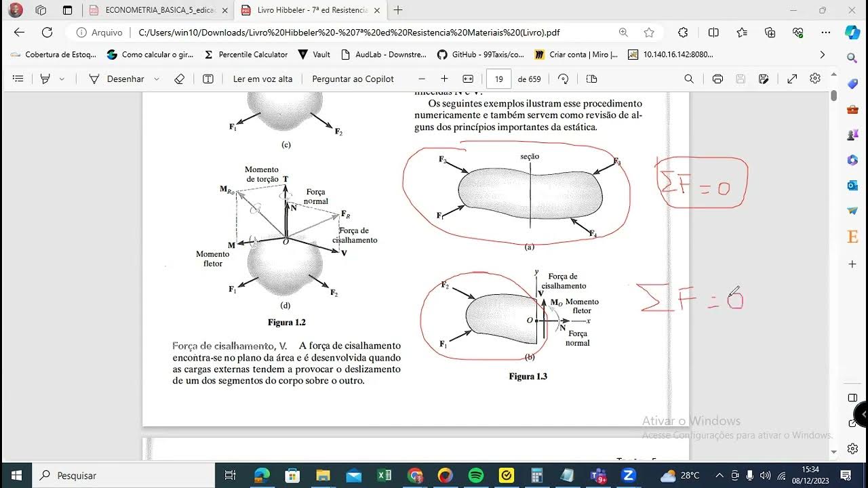Image resolution: width=868 pixels, height=488 pixels.
Task: Refresh the current page
Action: pos(47,33)
